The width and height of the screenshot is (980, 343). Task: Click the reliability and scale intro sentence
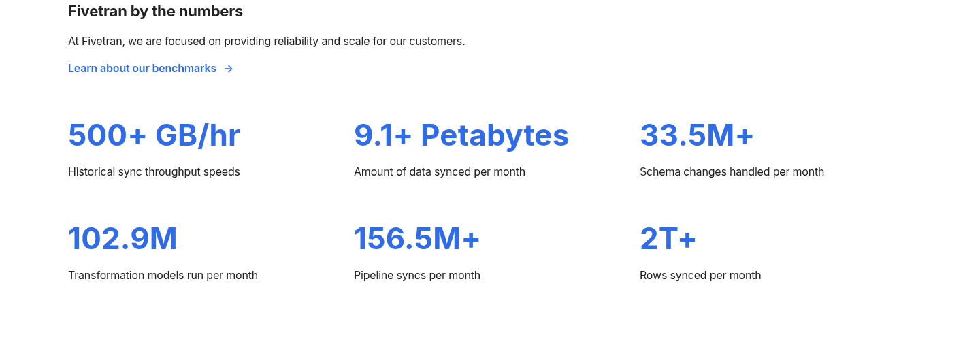click(x=267, y=41)
